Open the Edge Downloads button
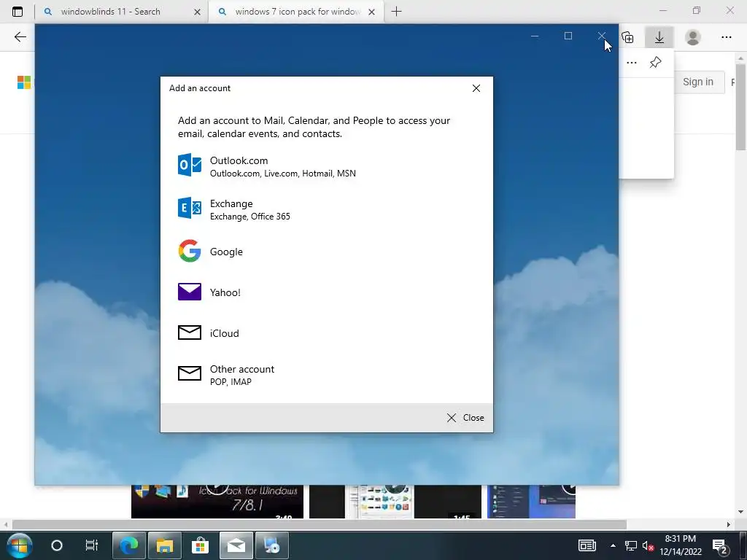This screenshot has height=560, width=747. pyautogui.click(x=659, y=37)
